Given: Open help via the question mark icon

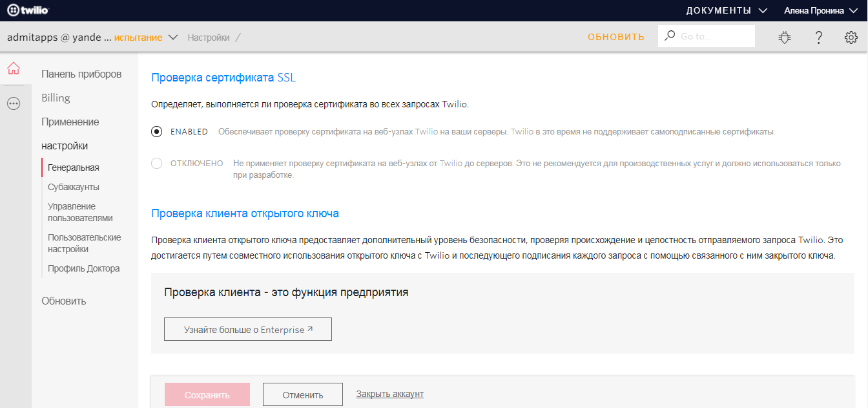Looking at the screenshot, I should 818,37.
